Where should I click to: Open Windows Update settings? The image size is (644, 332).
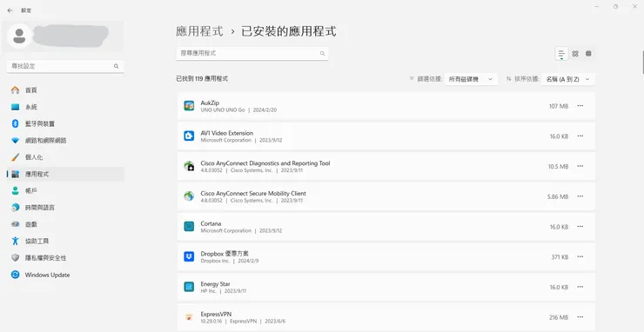65,275
